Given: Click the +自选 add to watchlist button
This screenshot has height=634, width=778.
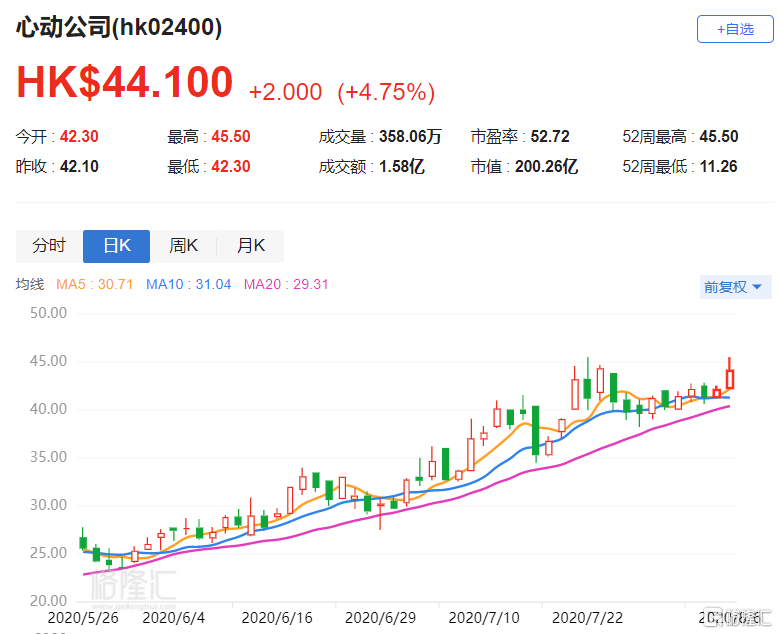Looking at the screenshot, I should point(735,29).
